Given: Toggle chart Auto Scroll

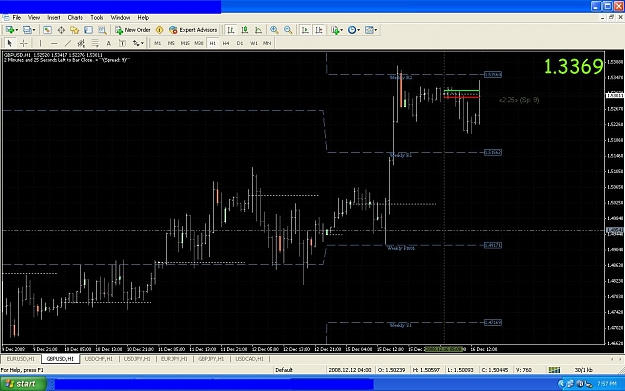Looking at the screenshot, I should [x=305, y=30].
